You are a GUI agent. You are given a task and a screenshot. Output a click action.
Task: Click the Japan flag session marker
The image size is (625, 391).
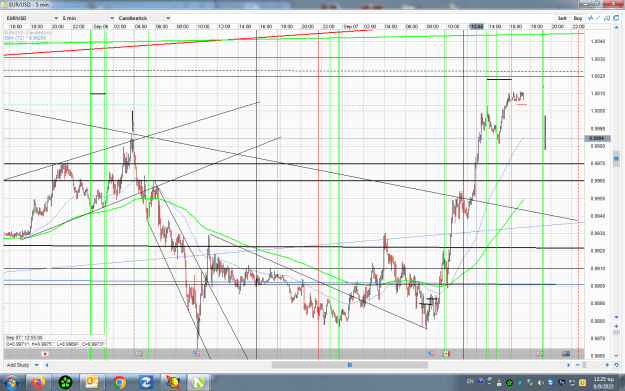tap(45, 354)
